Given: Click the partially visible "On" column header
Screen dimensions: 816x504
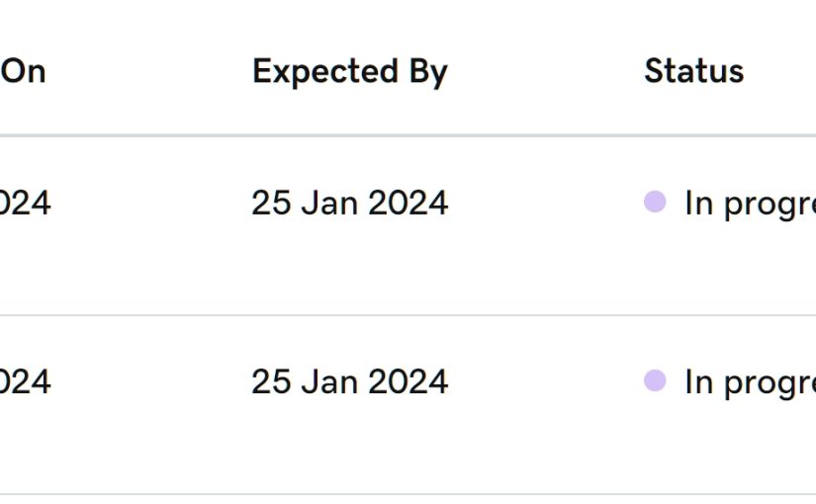Looking at the screenshot, I should tap(24, 71).
